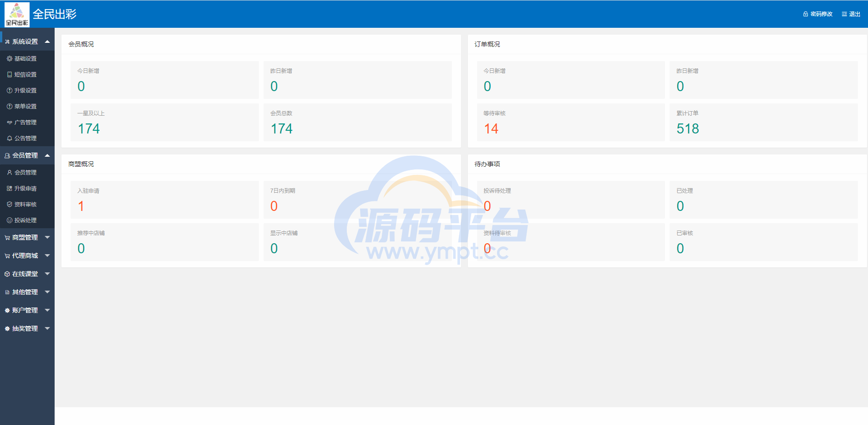Click the person icon beside 会员管理 submenu item
Image resolution: width=868 pixels, height=425 pixels.
coord(10,173)
